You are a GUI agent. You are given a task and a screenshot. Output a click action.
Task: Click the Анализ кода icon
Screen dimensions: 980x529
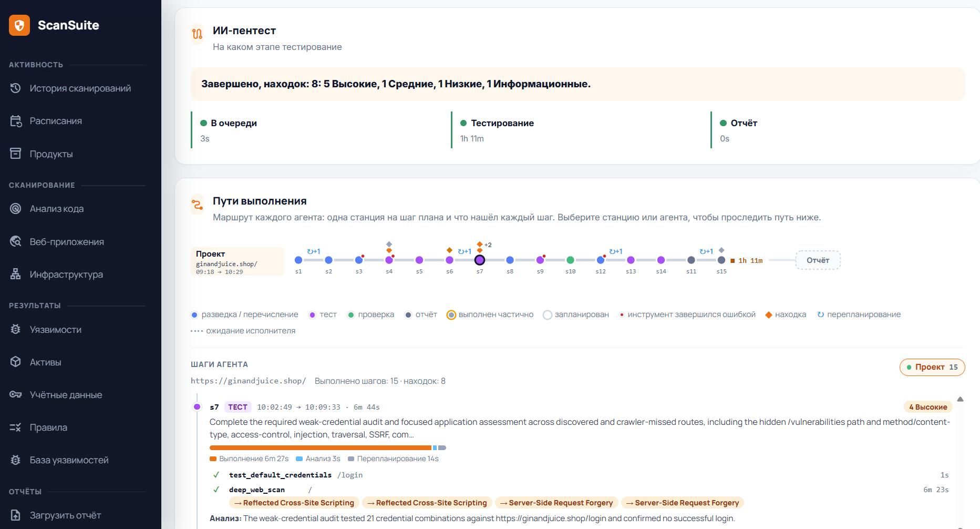(16, 209)
